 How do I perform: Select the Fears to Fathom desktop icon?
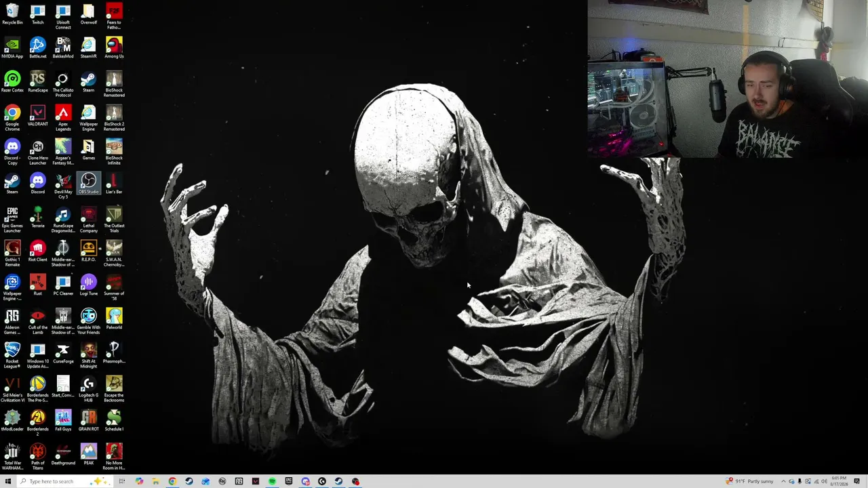pyautogui.click(x=114, y=17)
